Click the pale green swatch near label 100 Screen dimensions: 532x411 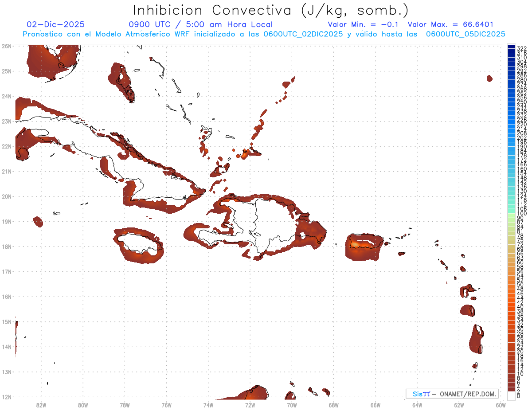[512, 215]
